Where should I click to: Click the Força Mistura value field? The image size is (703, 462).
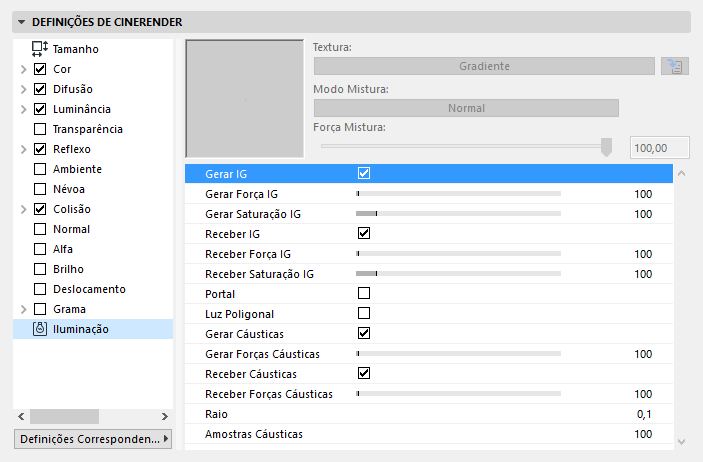(661, 148)
